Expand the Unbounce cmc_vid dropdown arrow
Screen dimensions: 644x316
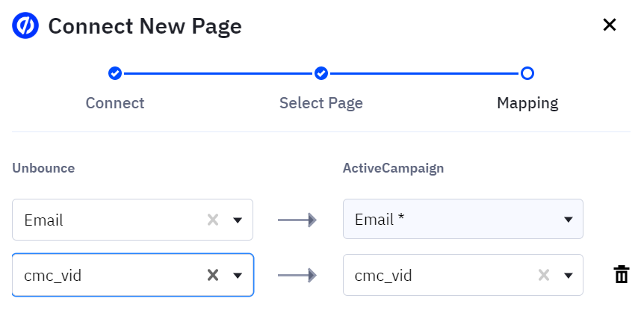(238, 275)
